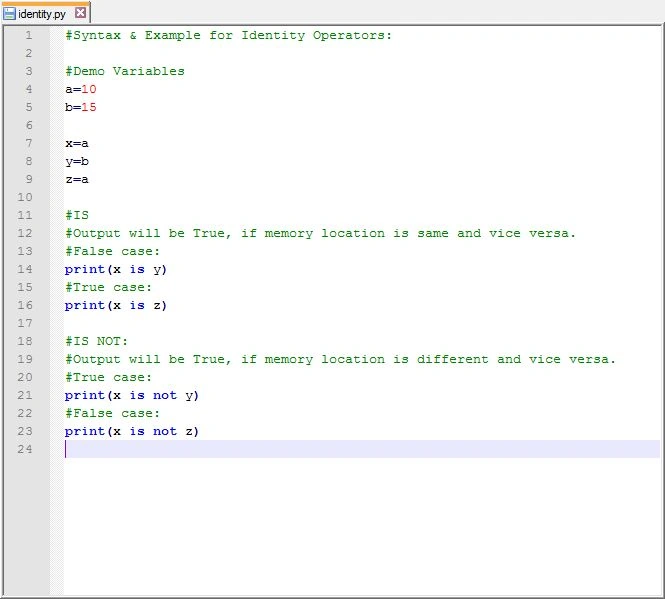The height and width of the screenshot is (599, 665).
Task: Click the '#False case:' comment on line 13
Action: click(112, 251)
